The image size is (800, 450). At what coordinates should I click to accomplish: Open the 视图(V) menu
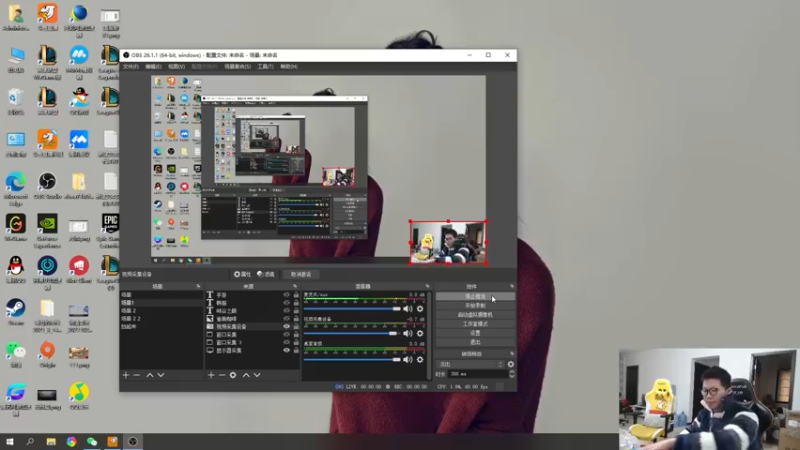click(x=177, y=66)
